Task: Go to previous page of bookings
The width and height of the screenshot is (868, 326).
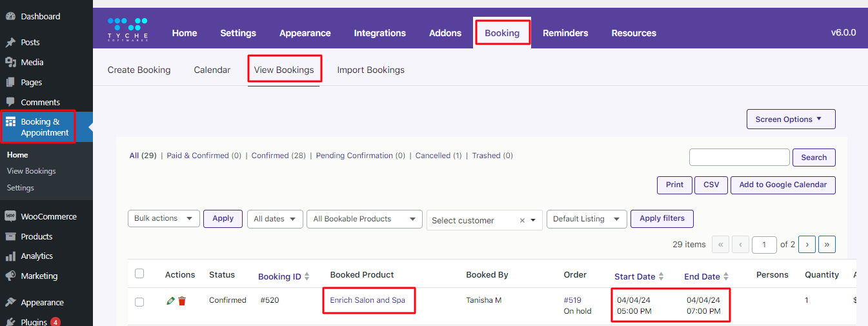Action: [x=741, y=245]
